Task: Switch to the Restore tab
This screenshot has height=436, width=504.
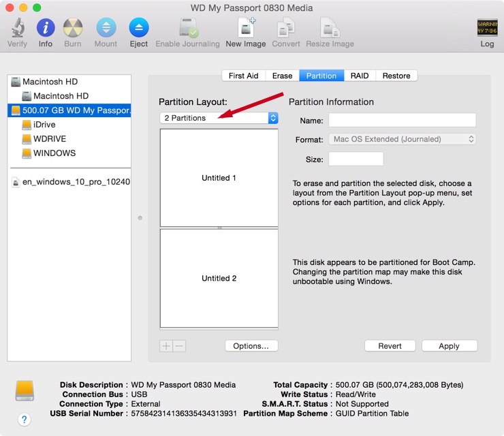Action: click(x=396, y=76)
